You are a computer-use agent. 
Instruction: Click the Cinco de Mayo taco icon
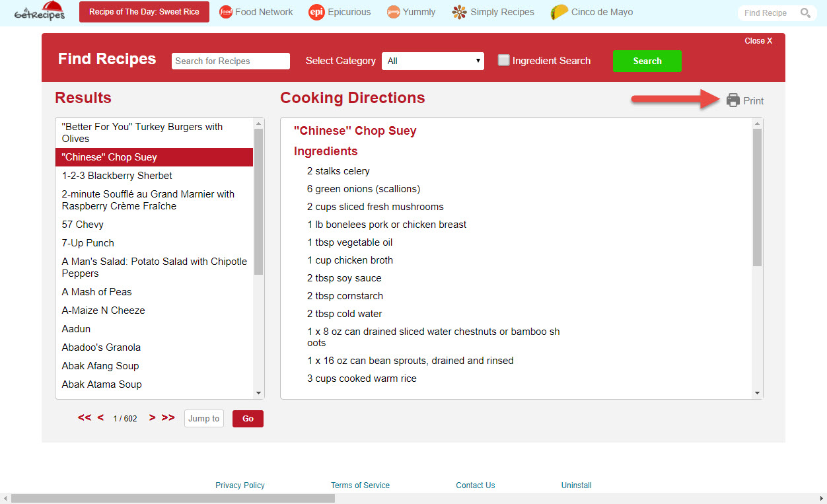point(559,12)
